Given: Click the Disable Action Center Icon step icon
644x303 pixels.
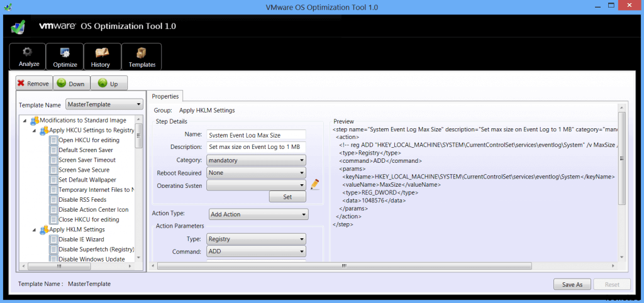Looking at the screenshot, I should 53,209.
